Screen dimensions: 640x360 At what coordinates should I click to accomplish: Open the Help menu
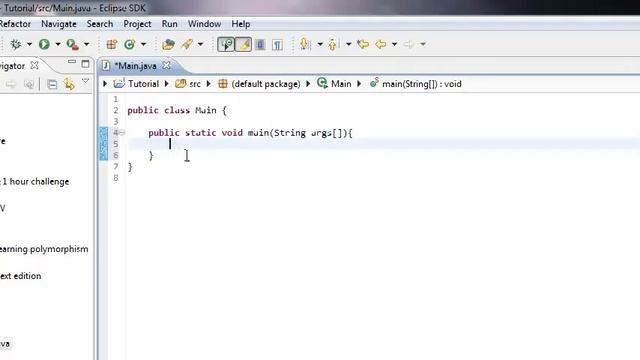(x=240, y=24)
